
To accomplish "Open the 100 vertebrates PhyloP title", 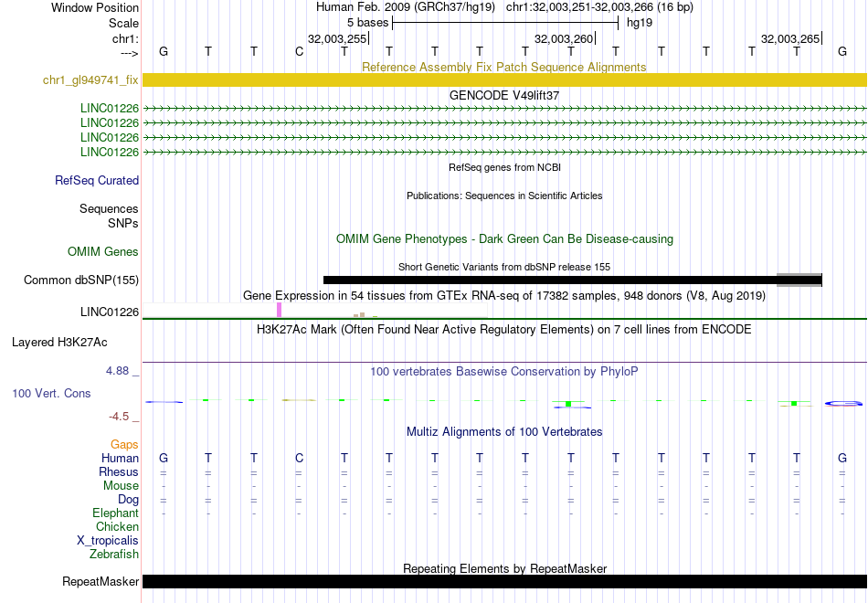I will click(x=504, y=372).
